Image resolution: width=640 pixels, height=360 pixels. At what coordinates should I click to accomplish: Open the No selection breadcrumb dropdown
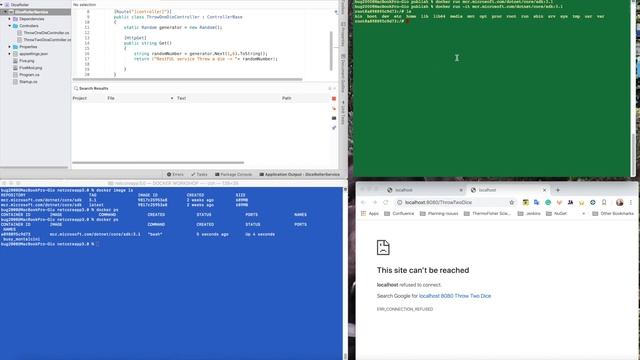(84, 4)
